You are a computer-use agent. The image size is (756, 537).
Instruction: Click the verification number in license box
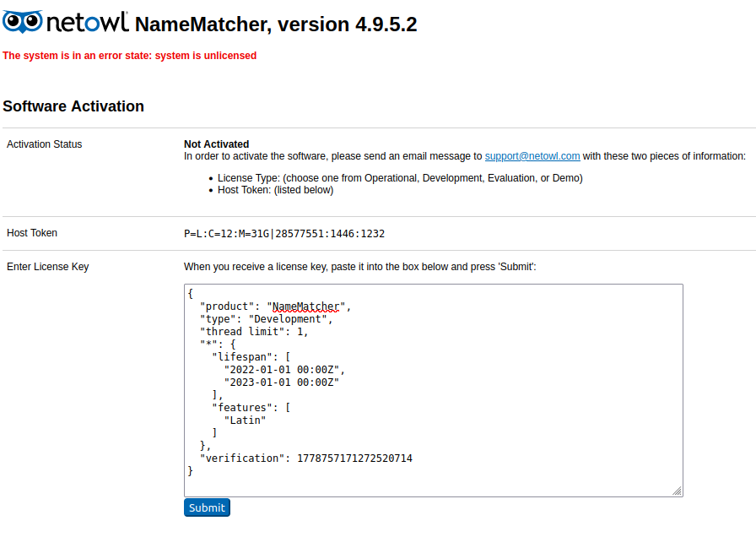(354, 458)
